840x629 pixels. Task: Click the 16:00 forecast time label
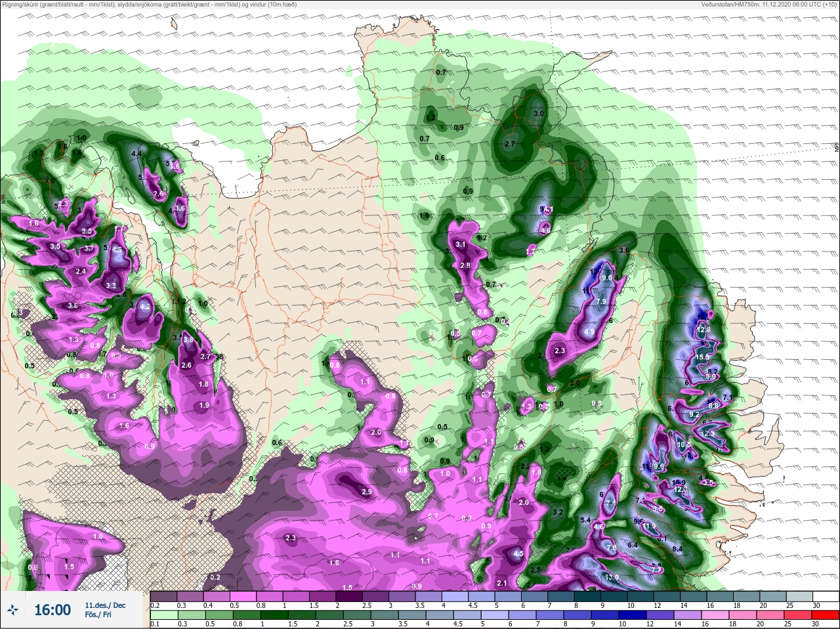click(x=52, y=610)
